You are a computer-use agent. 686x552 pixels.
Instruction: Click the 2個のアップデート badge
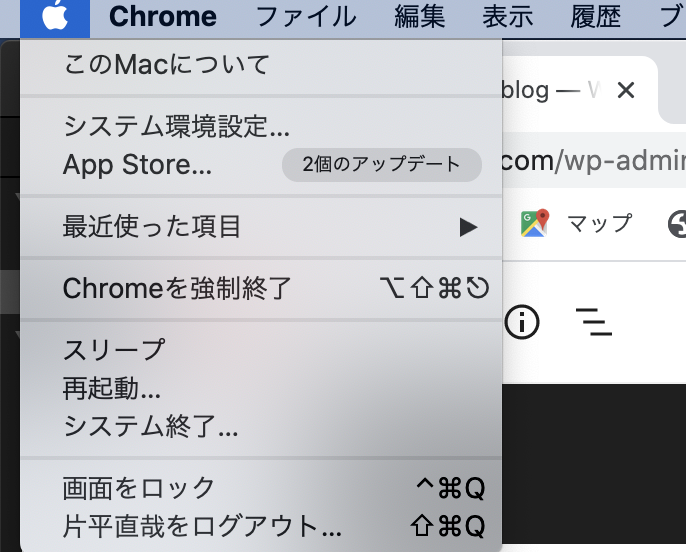(x=382, y=165)
